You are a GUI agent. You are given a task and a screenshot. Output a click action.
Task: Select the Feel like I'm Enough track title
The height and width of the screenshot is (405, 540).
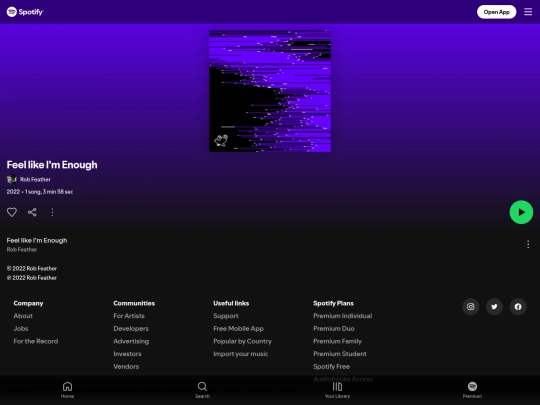(37, 240)
